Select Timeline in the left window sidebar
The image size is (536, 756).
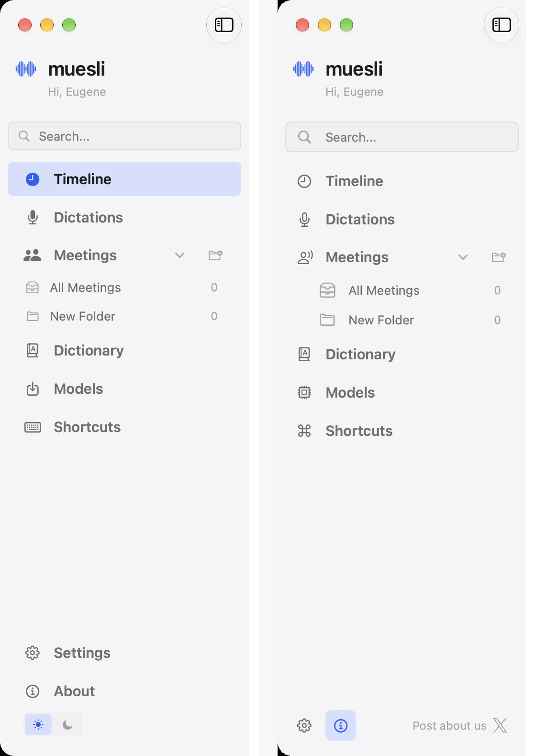click(x=124, y=179)
